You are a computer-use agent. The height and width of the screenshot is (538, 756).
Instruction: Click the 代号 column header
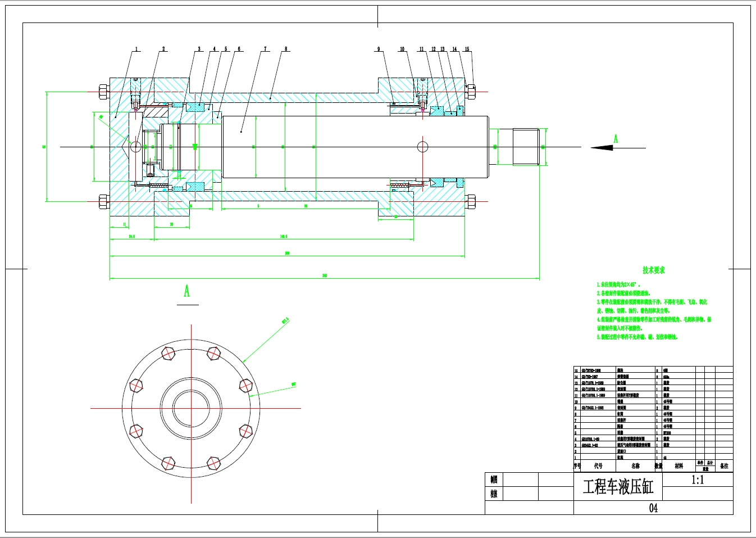(x=598, y=466)
